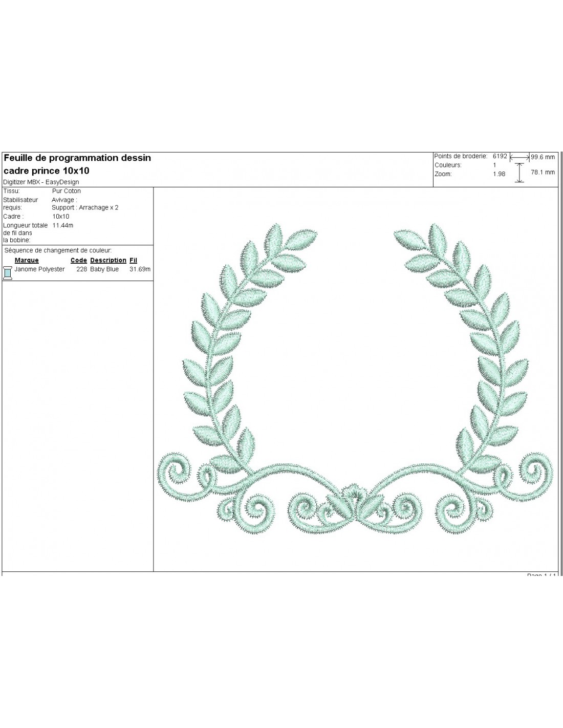The width and height of the screenshot is (563, 728).
Task: Click the Points de broderie value 6192
Action: pos(500,156)
